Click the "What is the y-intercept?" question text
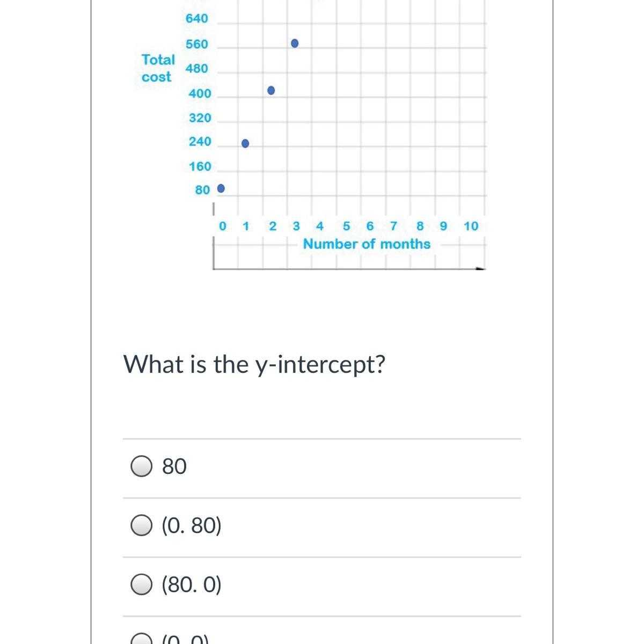Viewport: 644px width, 644px height. [x=254, y=364]
